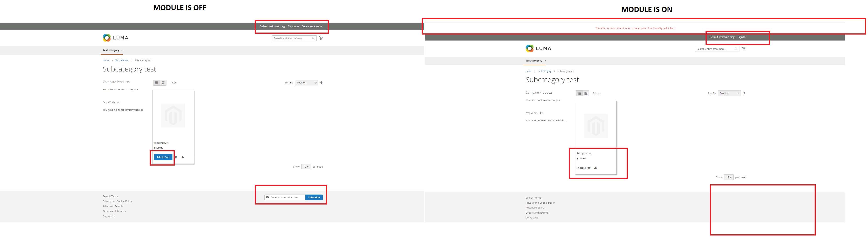Screen dimensions: 868x247
Task: Click Add to Cart button on Test product
Action: click(163, 157)
